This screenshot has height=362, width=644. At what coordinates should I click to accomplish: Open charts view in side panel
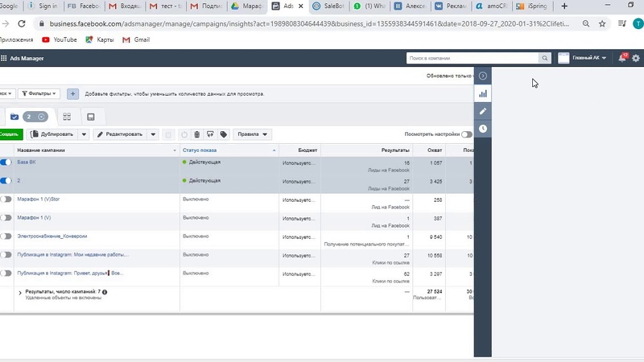(x=482, y=93)
